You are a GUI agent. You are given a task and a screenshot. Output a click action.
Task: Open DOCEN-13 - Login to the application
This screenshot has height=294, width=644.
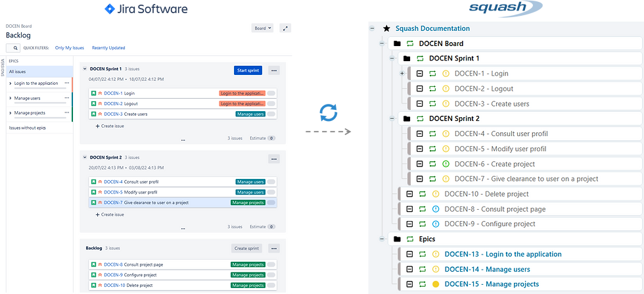point(503,254)
